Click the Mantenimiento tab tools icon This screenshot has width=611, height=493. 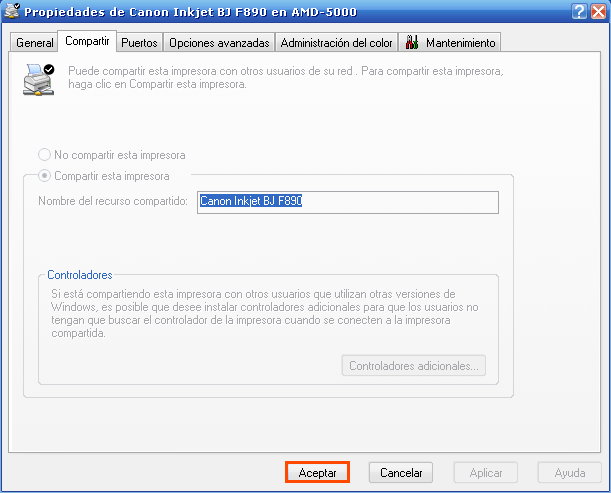pyautogui.click(x=411, y=42)
